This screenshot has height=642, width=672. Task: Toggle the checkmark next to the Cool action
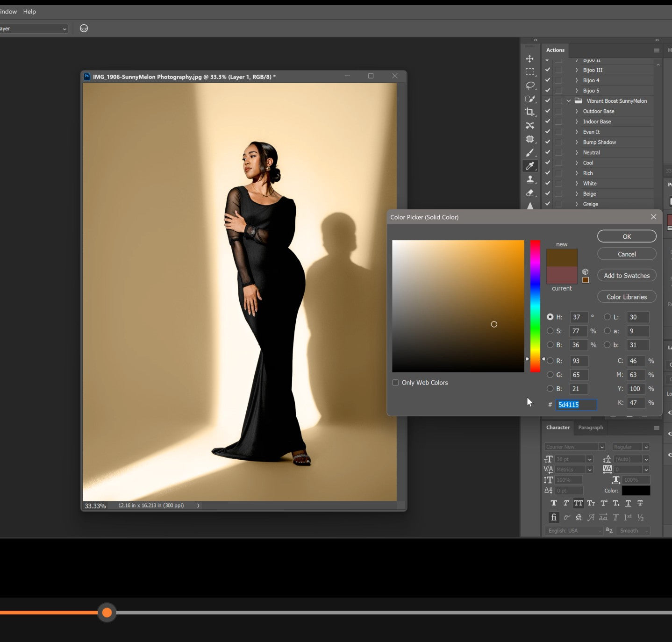(547, 163)
